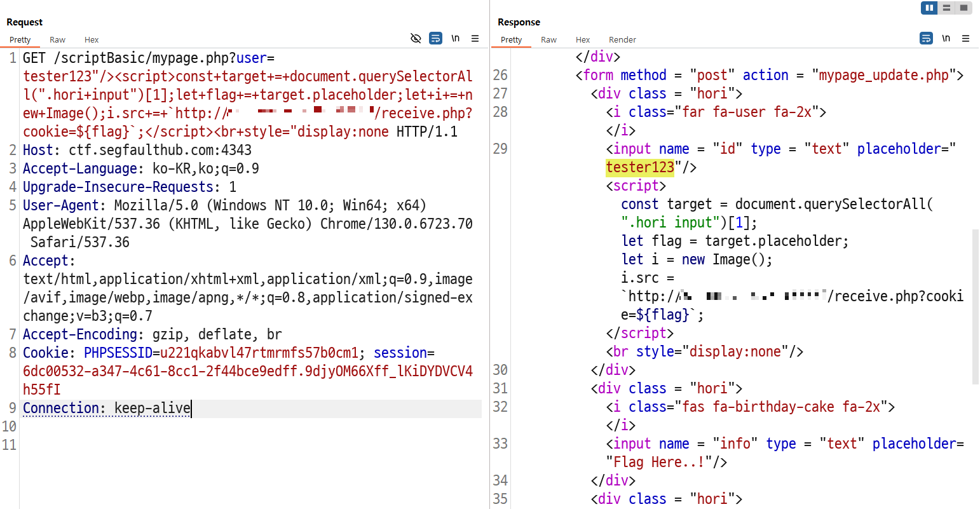The width and height of the screenshot is (980, 509).
Task: Click response line number 26
Action: tap(500, 76)
